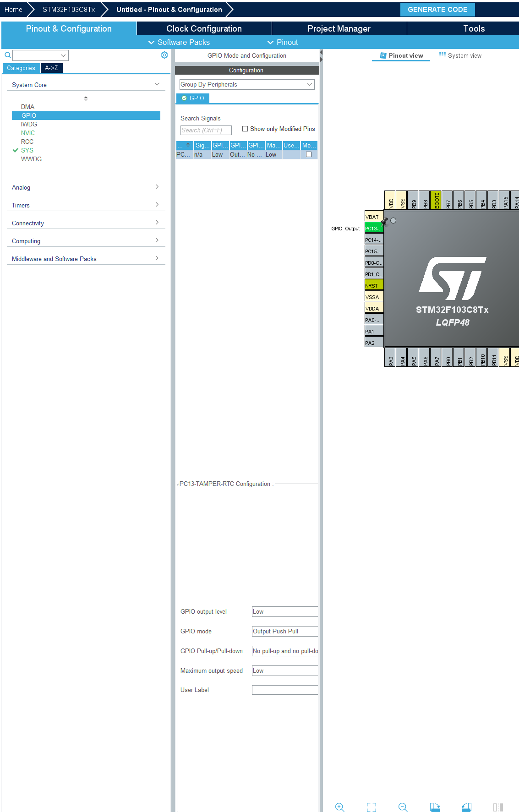Select the PA7 pin at chip bottom
The height and width of the screenshot is (812, 519).
click(436, 357)
